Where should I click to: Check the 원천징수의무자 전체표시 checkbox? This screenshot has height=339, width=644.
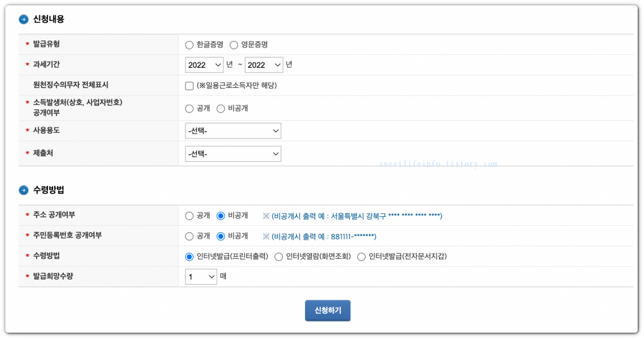click(189, 86)
